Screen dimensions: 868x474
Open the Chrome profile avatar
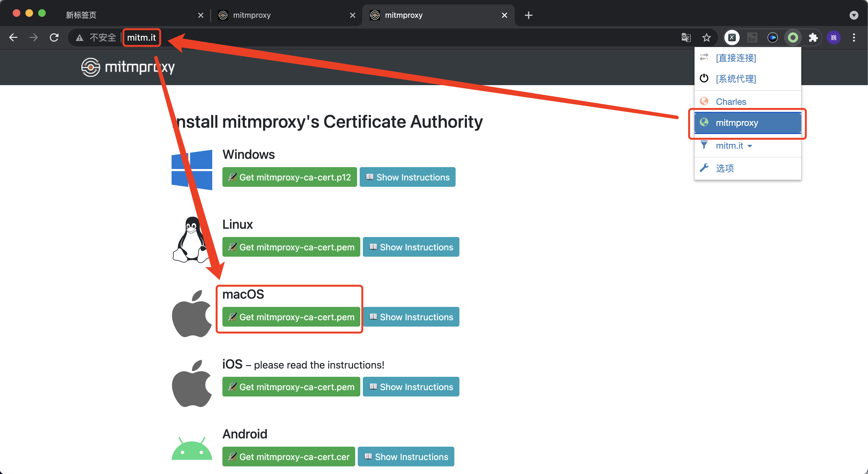pos(834,37)
